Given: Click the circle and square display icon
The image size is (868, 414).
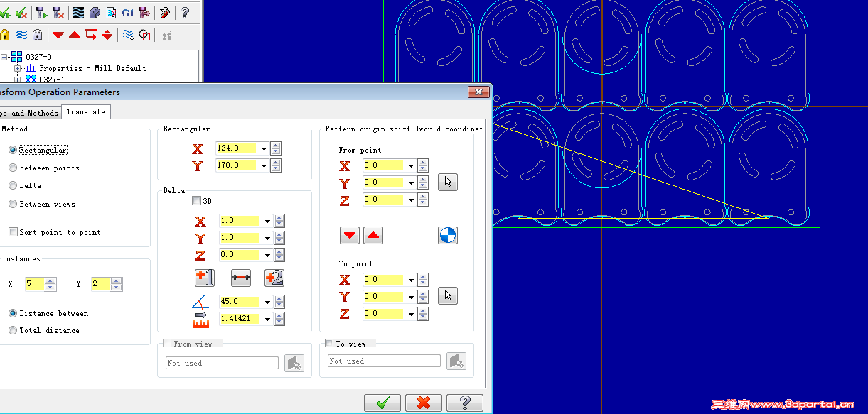Looking at the screenshot, I should tap(144, 35).
